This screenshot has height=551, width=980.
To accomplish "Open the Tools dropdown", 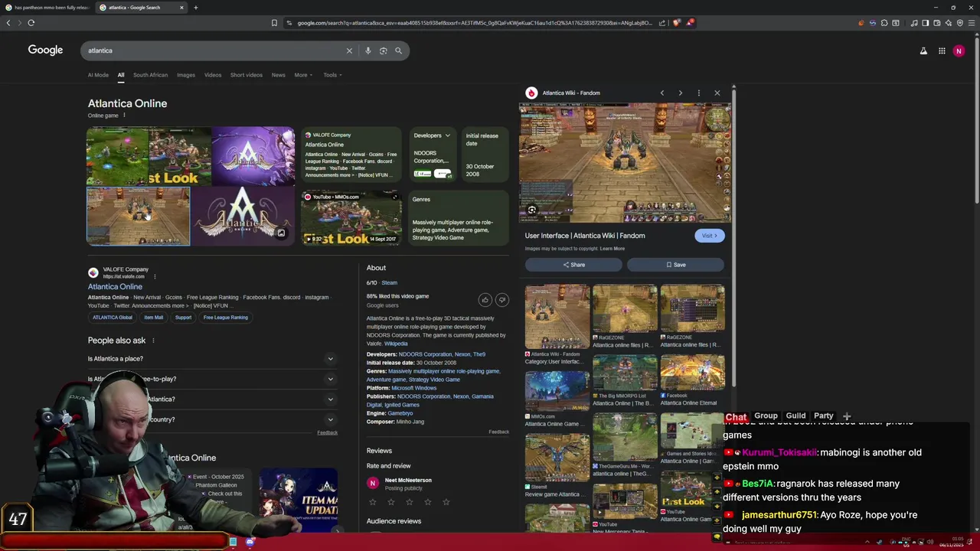I will pyautogui.click(x=332, y=75).
